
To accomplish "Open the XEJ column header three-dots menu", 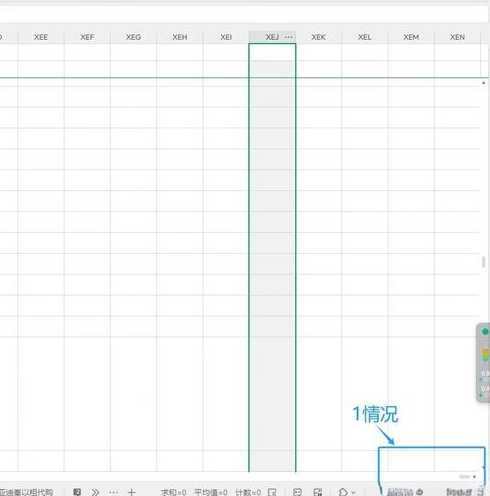I will click(x=289, y=37).
